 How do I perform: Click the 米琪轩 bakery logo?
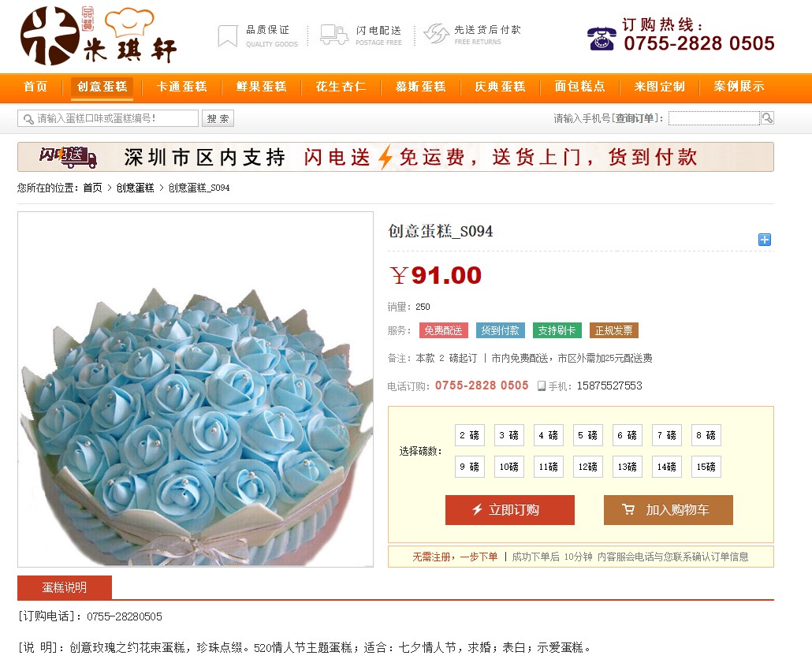pos(99,35)
